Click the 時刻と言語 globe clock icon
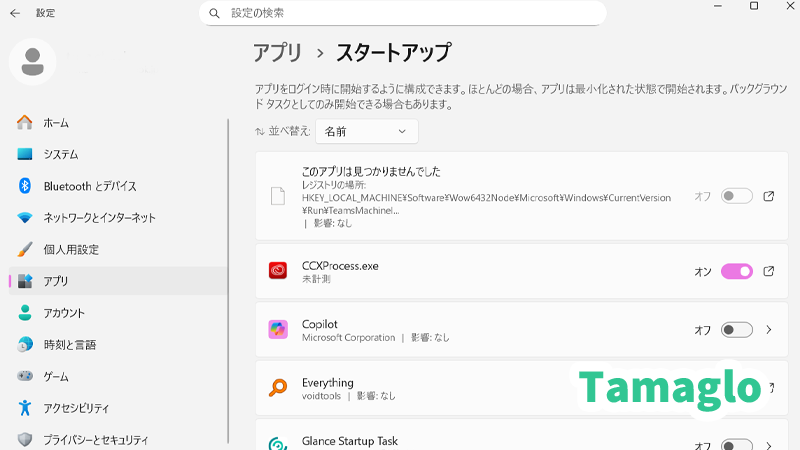The image size is (800, 450). [24, 344]
